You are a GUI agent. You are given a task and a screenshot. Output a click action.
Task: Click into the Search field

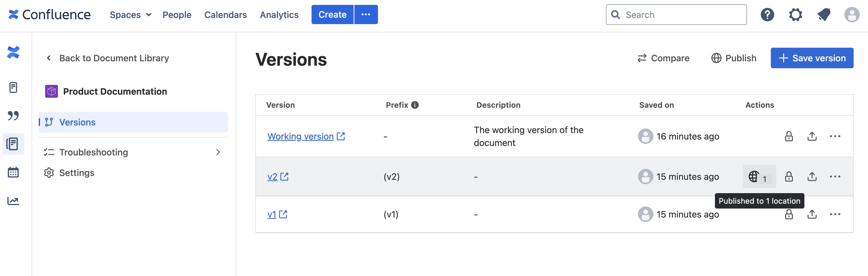676,14
